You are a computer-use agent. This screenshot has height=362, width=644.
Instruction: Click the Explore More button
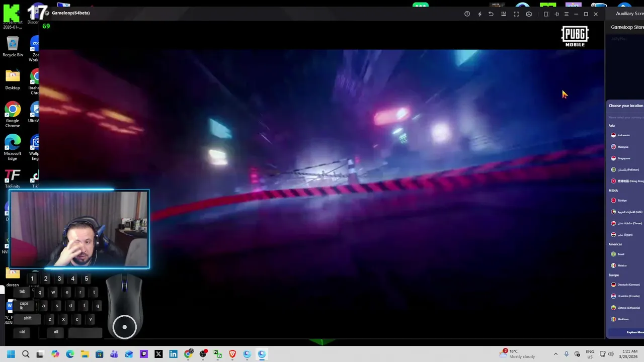(626, 332)
